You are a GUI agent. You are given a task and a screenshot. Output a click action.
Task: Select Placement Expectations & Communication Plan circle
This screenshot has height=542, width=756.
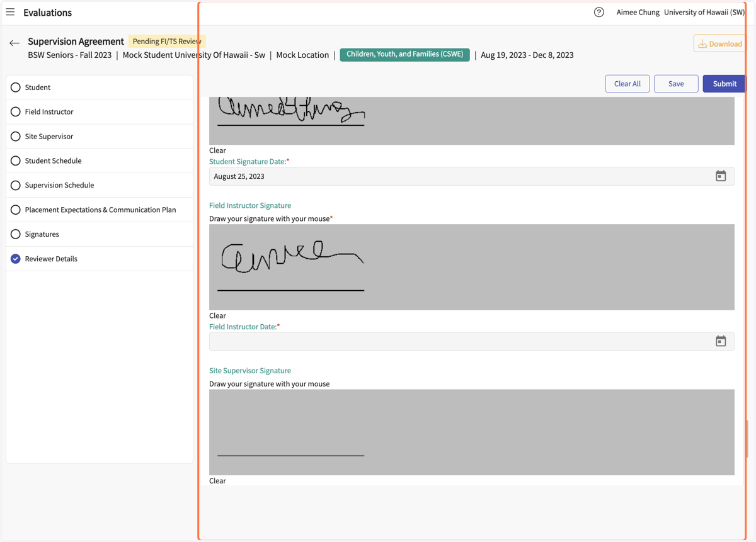16,210
